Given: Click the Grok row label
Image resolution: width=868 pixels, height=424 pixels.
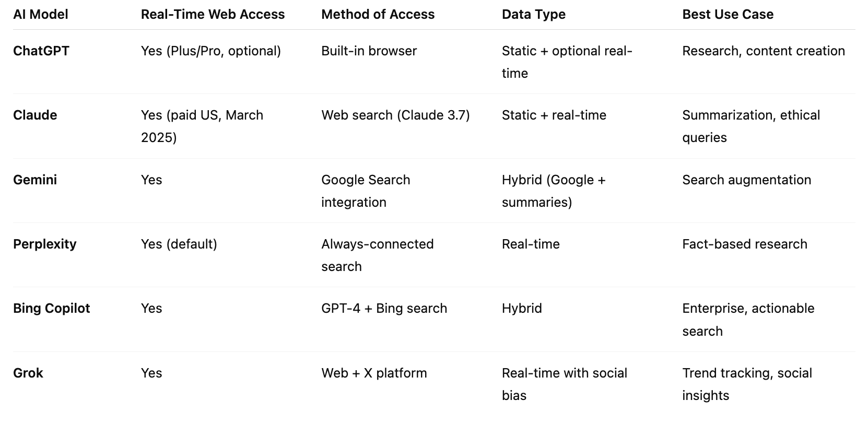Looking at the screenshot, I should point(28,373).
